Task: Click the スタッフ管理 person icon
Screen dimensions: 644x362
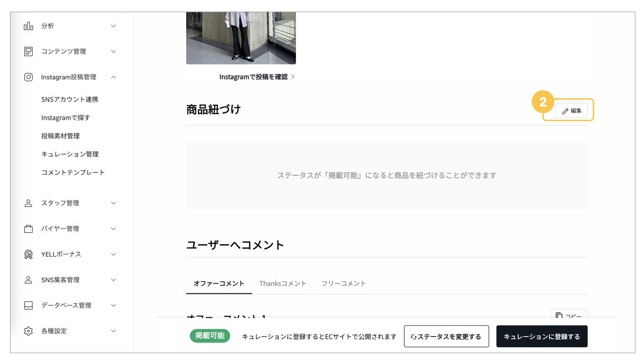Action: 28,203
